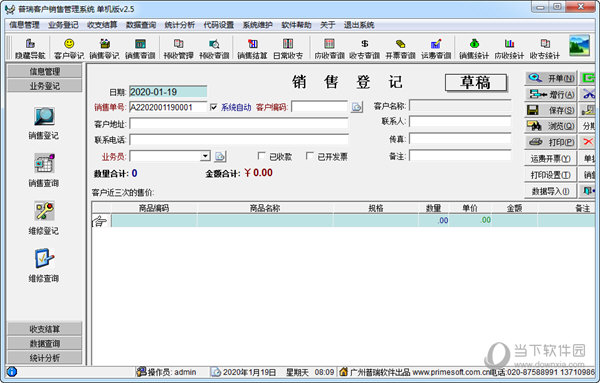Open 预收查询 toolbar icon

click(x=214, y=49)
